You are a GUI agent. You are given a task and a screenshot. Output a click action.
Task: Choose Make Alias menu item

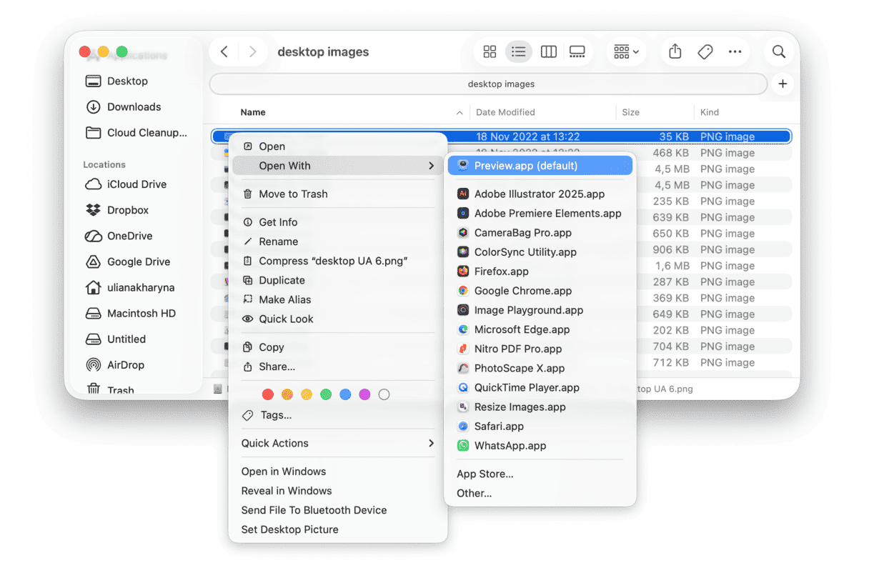point(337,299)
